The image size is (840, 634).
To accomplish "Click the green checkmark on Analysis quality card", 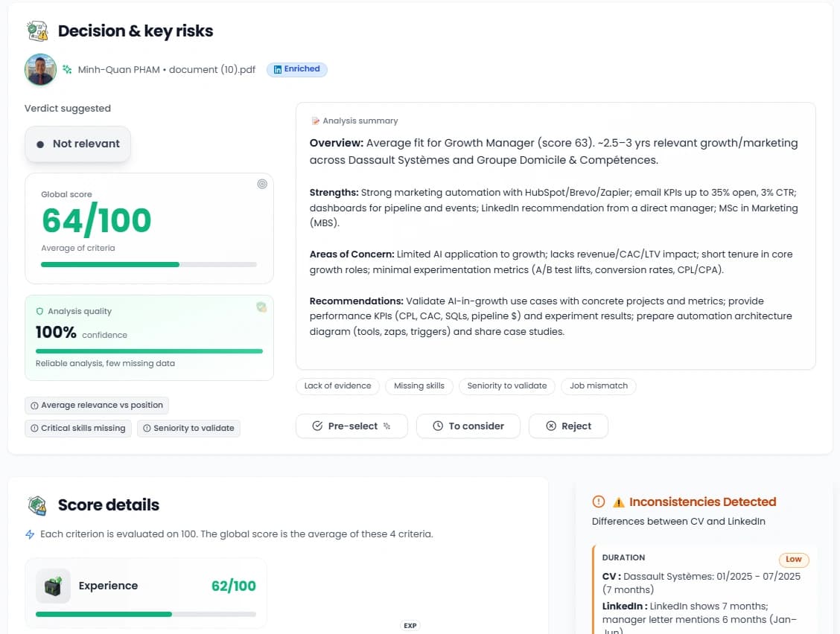I will click(261, 307).
